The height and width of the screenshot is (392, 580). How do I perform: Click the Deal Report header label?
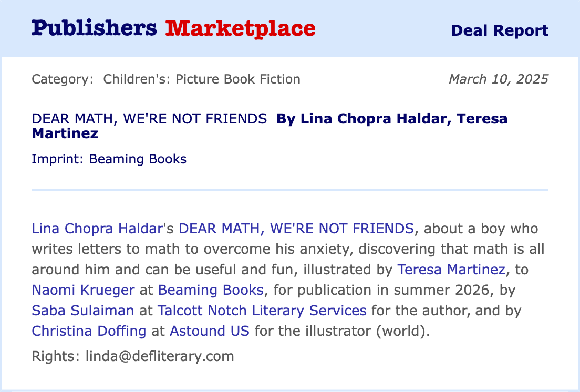click(500, 30)
